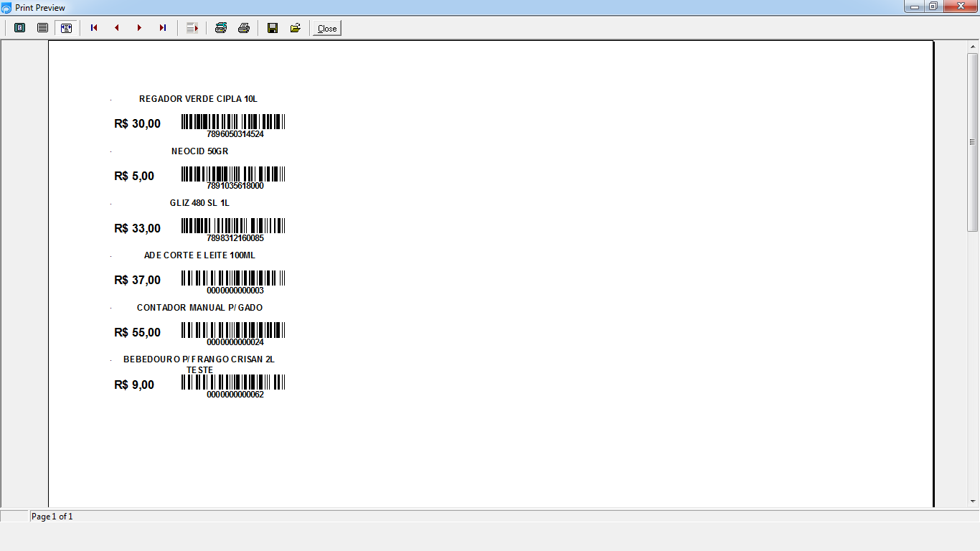This screenshot has width=980, height=551.
Task: Click barcode number 0000000000062
Action: pyautogui.click(x=235, y=394)
